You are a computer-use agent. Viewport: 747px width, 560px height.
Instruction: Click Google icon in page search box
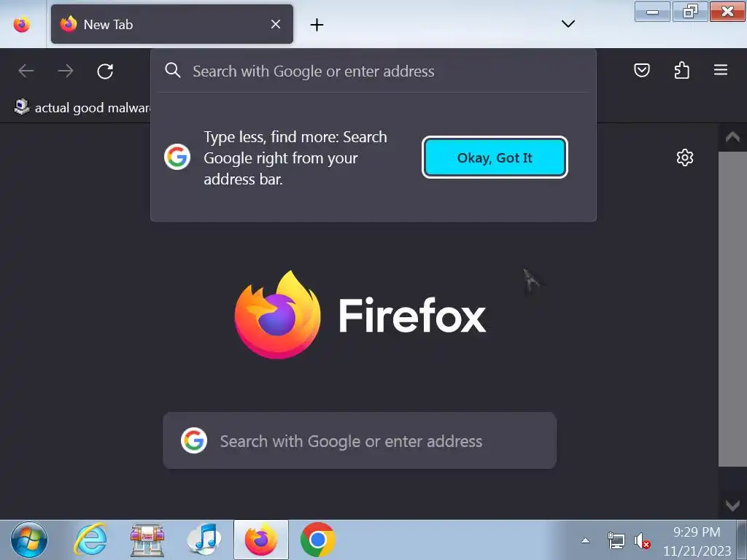coord(194,440)
